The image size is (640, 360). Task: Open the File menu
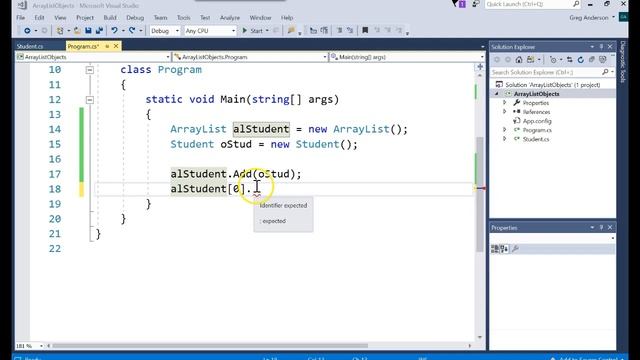click(21, 18)
